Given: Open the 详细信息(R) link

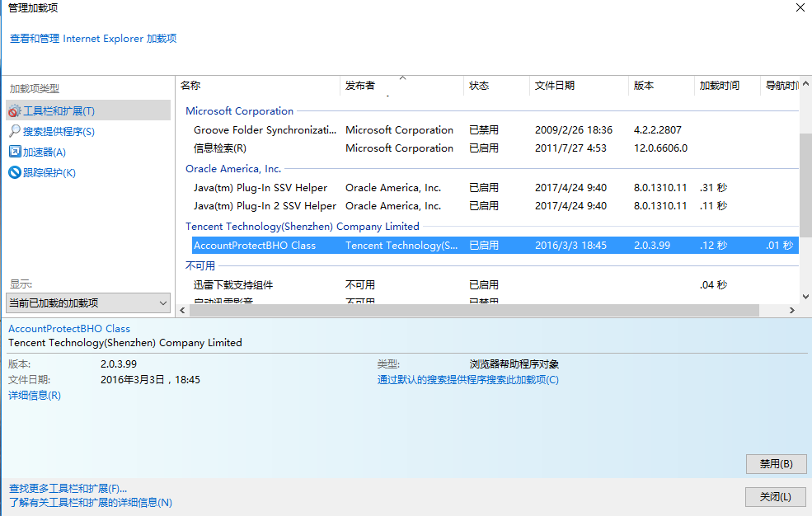Looking at the screenshot, I should [x=35, y=396].
